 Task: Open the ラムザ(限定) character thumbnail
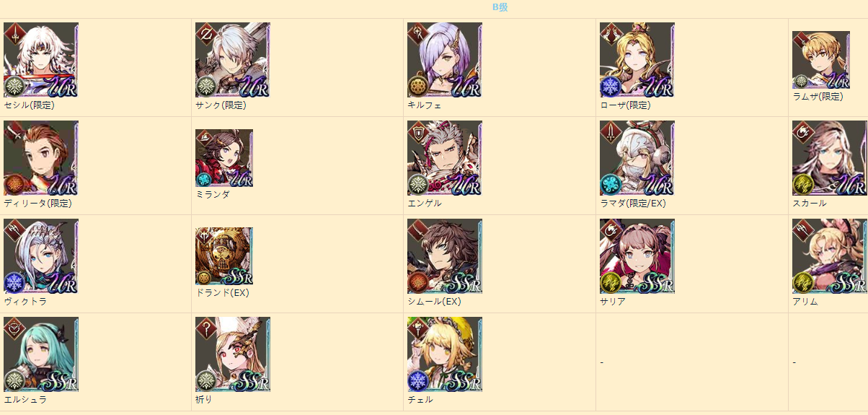pyautogui.click(x=821, y=60)
